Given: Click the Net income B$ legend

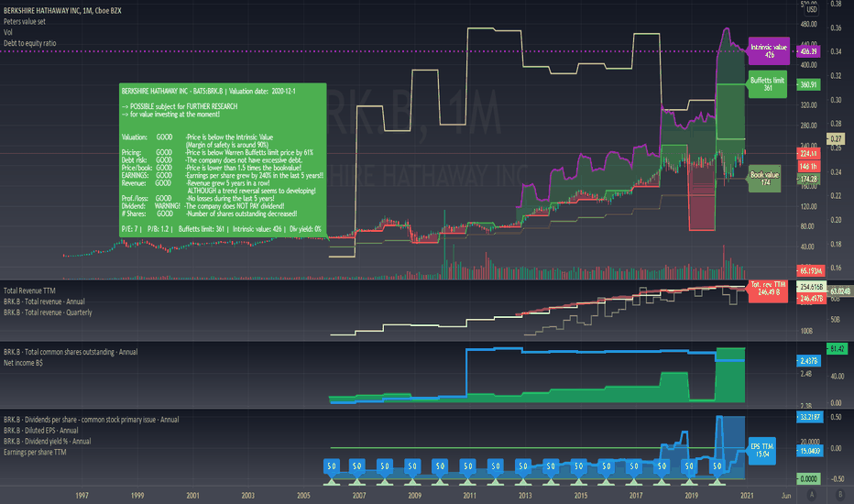Looking at the screenshot, I should (x=23, y=363).
